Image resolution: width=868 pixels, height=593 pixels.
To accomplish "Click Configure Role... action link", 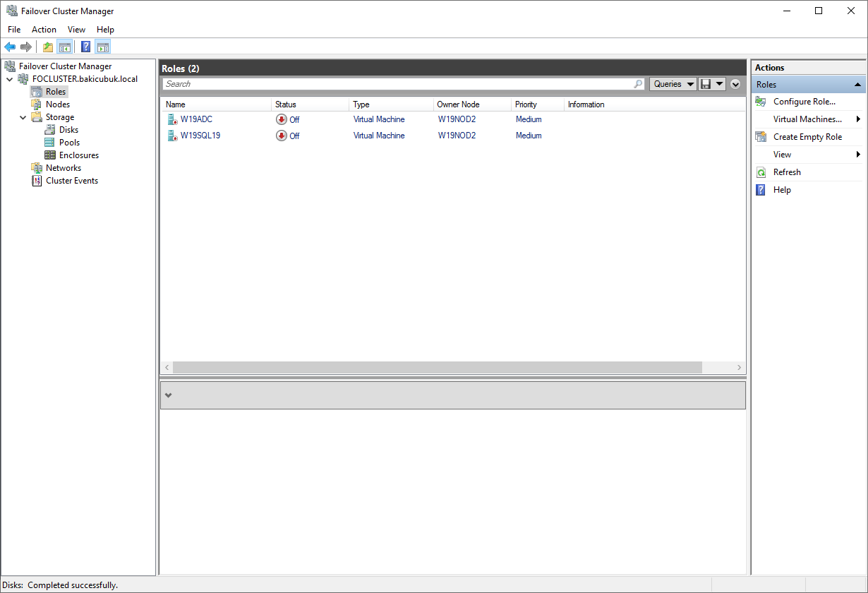I will coord(804,102).
